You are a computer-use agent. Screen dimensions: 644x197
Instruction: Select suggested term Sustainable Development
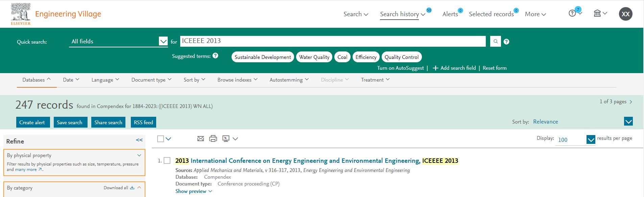click(x=263, y=57)
